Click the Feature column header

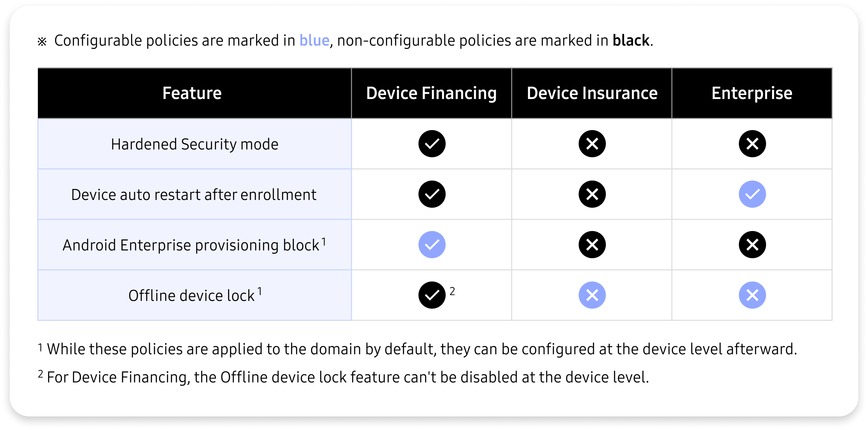tap(192, 94)
